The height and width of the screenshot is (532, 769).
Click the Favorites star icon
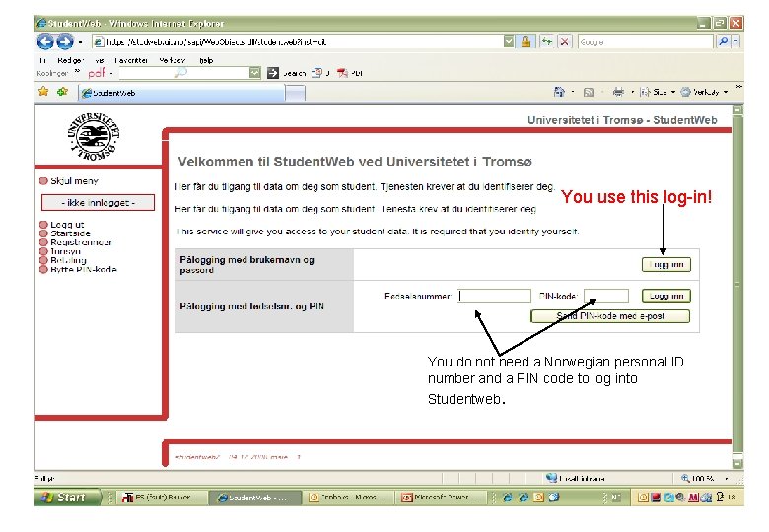click(43, 91)
